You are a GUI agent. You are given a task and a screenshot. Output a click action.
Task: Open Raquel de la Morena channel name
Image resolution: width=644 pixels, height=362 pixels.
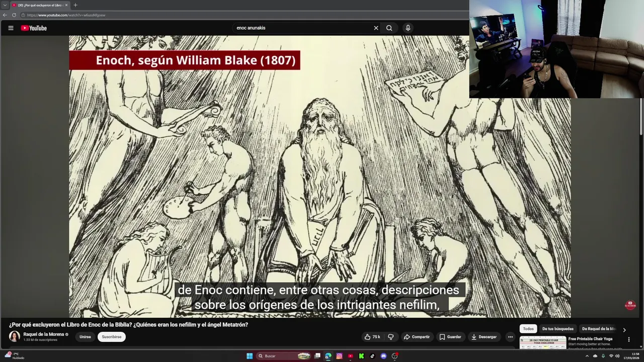tap(43, 334)
